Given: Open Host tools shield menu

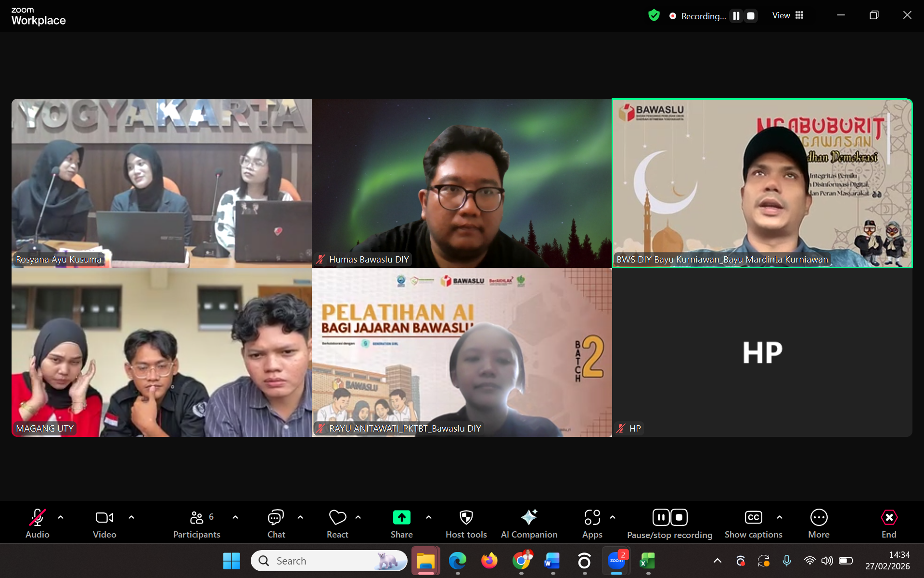Looking at the screenshot, I should [x=466, y=524].
